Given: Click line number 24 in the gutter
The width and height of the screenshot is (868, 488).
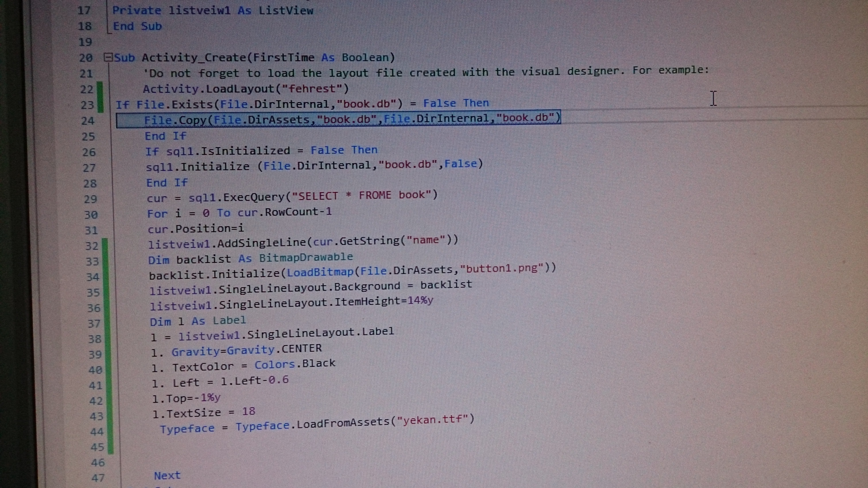Looking at the screenshot, I should pos(88,121).
